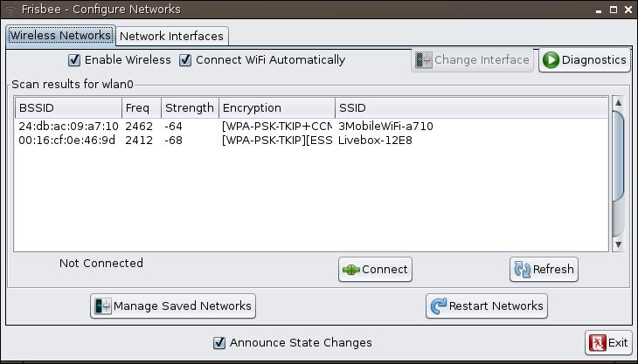Uncheck Connect WiFi Automatically

pyautogui.click(x=185, y=60)
